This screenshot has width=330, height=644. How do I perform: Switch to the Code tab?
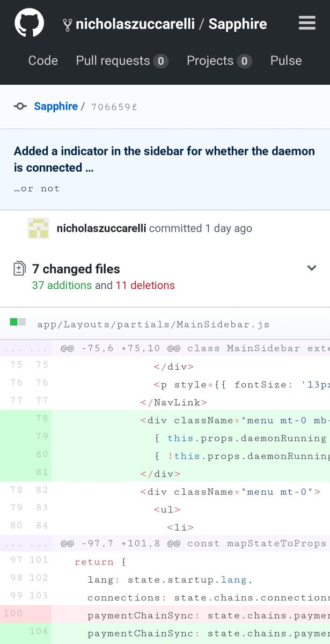(43, 61)
